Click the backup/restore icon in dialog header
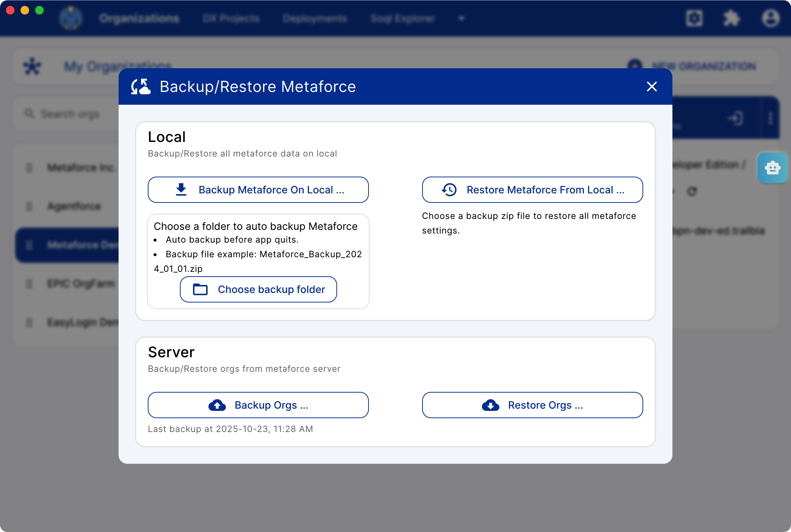Screen dimensions: 791x532 [x=141, y=86]
